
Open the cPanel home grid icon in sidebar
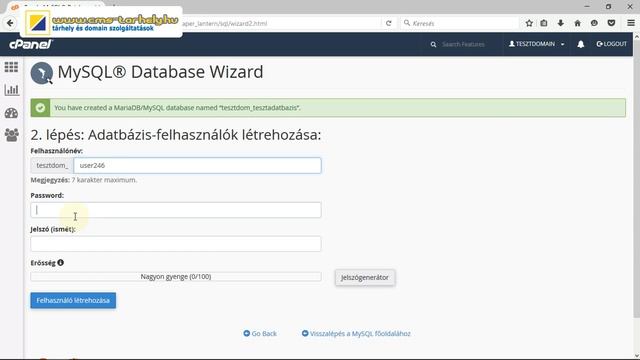[x=11, y=67]
